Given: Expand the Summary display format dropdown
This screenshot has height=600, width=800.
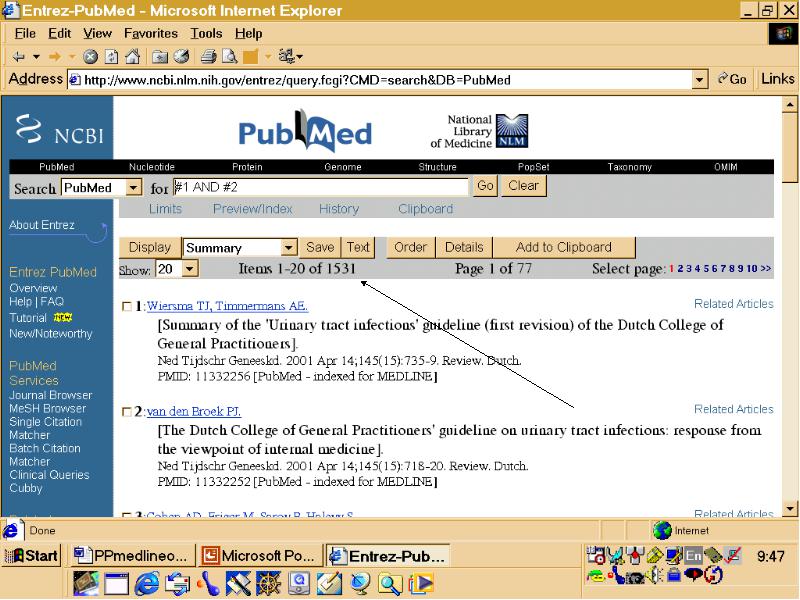Looking at the screenshot, I should tap(288, 248).
